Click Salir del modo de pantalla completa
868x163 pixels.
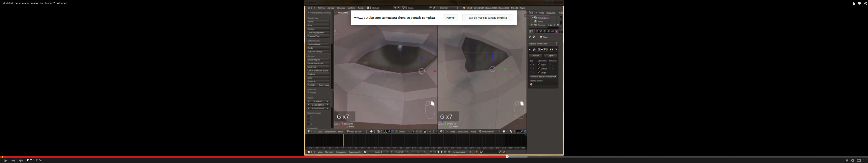click(x=488, y=18)
